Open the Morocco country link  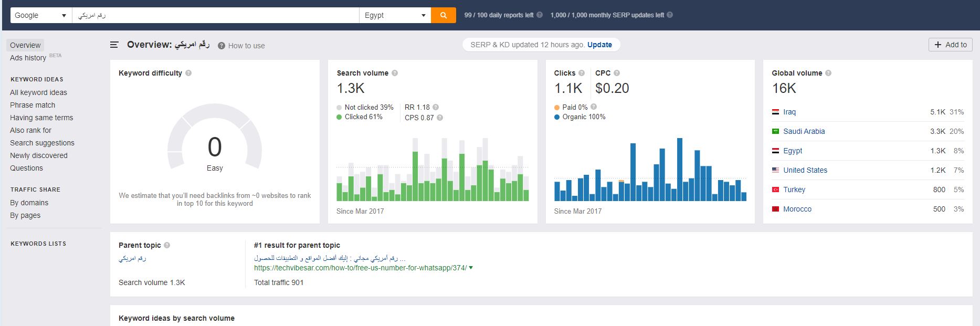(x=797, y=209)
